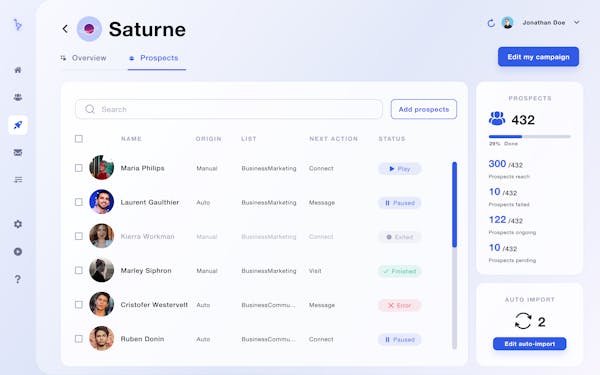
Task: Click the Add prospects button
Action: [424, 109]
